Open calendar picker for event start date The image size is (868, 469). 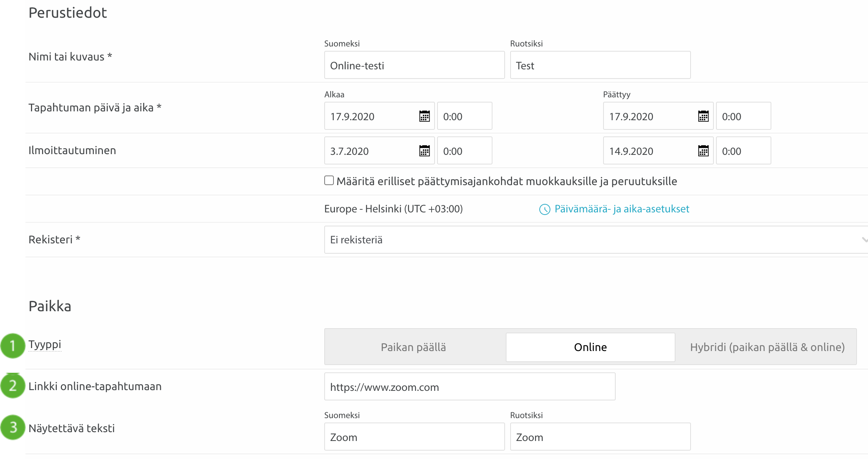pos(425,116)
